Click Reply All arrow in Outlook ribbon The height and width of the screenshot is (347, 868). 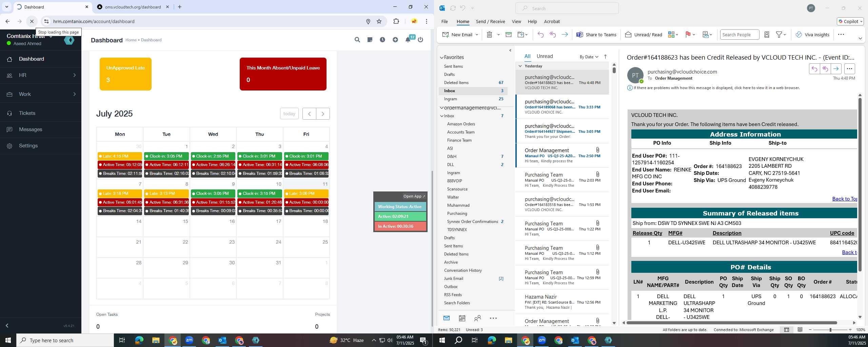[553, 35]
